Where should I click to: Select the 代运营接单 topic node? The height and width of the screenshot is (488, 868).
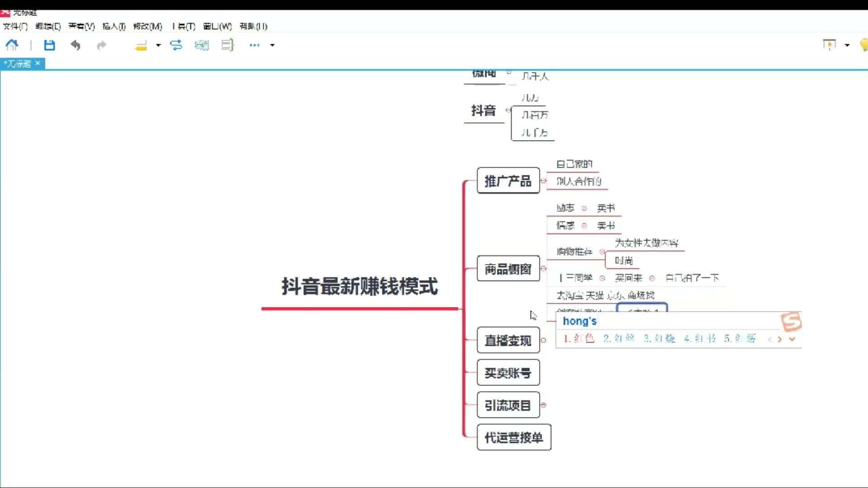tap(514, 437)
